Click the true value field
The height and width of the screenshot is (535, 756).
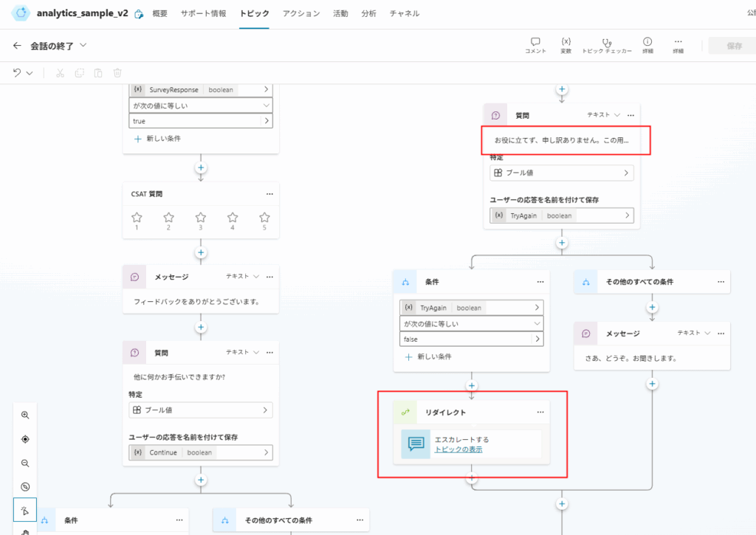pyautogui.click(x=201, y=121)
